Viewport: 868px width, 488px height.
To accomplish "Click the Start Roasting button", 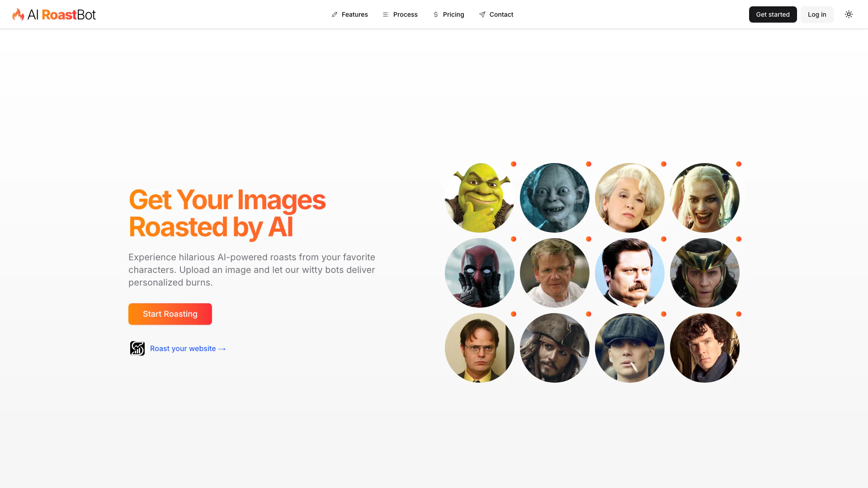I will [170, 314].
